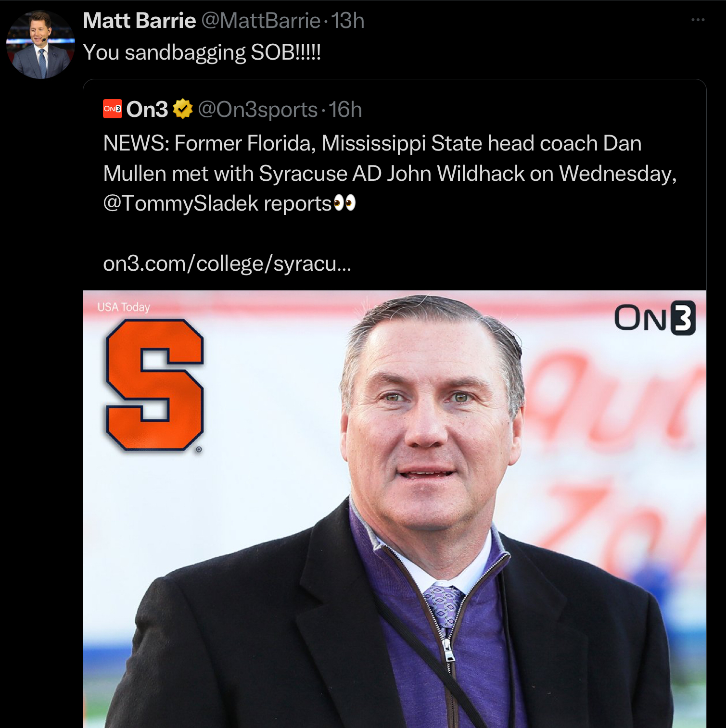Open the three-dot more options menu
Image resolution: width=726 pixels, height=728 pixels.
[x=698, y=20]
